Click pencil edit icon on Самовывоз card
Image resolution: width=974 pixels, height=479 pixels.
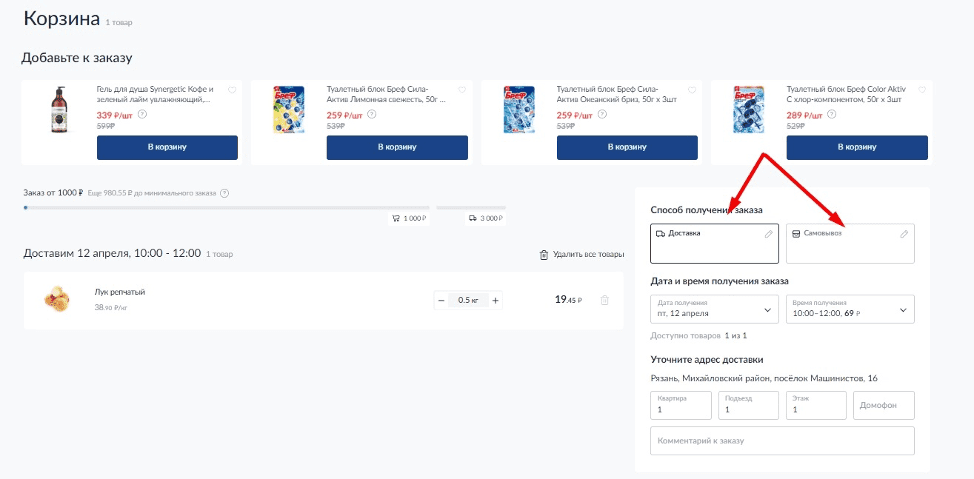coord(904,234)
